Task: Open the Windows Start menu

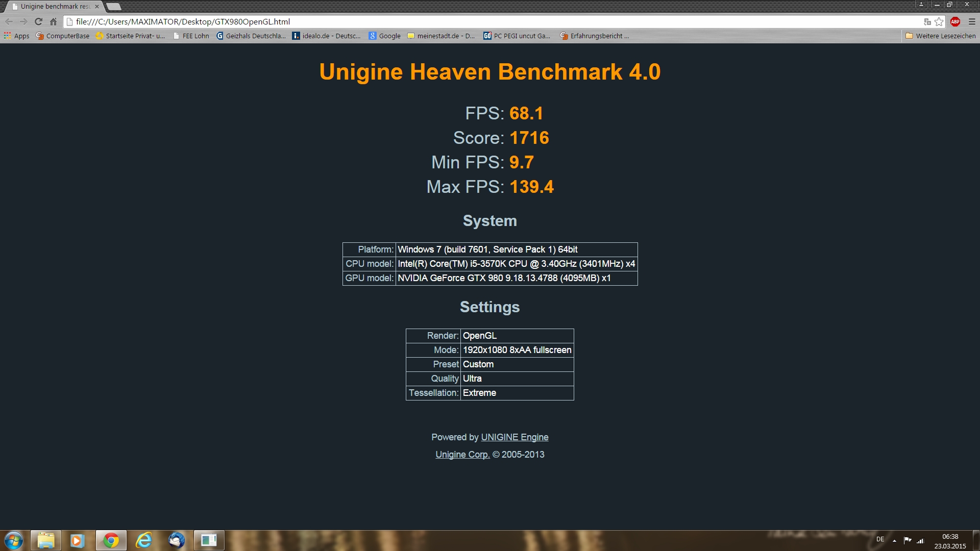Action: (14, 540)
